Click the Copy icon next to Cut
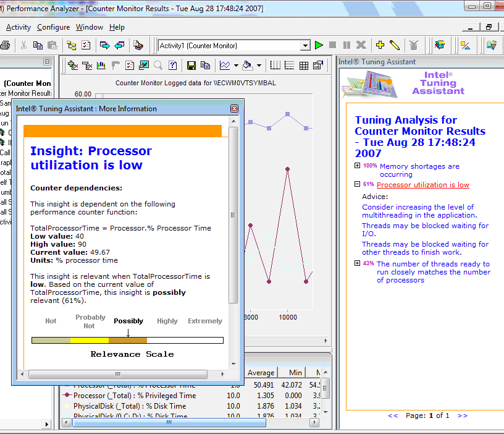Viewport: 504px width, 434px height. pos(38,45)
